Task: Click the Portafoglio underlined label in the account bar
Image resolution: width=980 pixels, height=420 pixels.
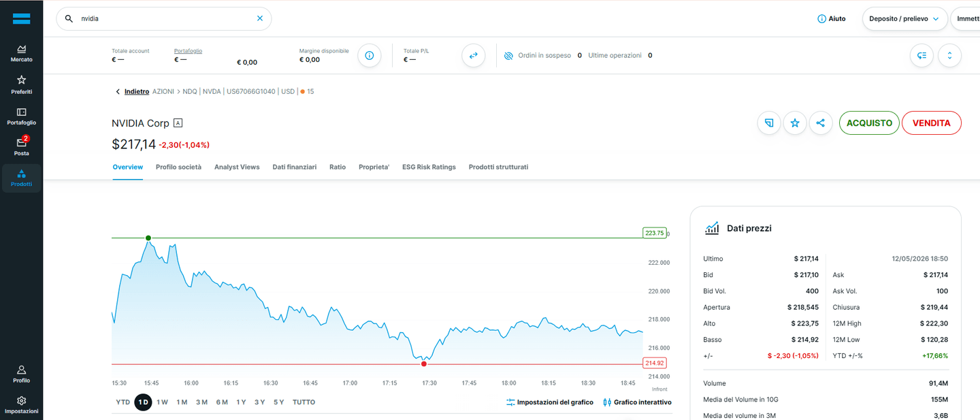Action: [188, 51]
